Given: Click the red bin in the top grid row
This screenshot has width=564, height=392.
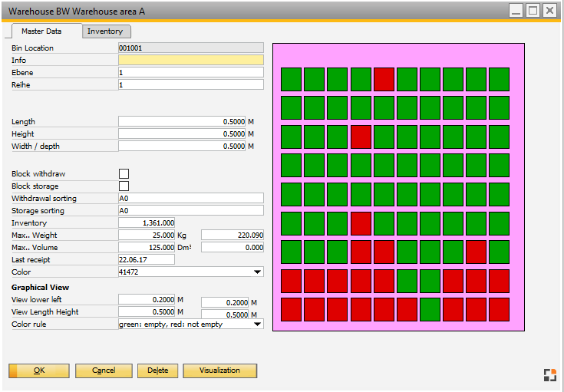Looking at the screenshot, I should tap(384, 78).
